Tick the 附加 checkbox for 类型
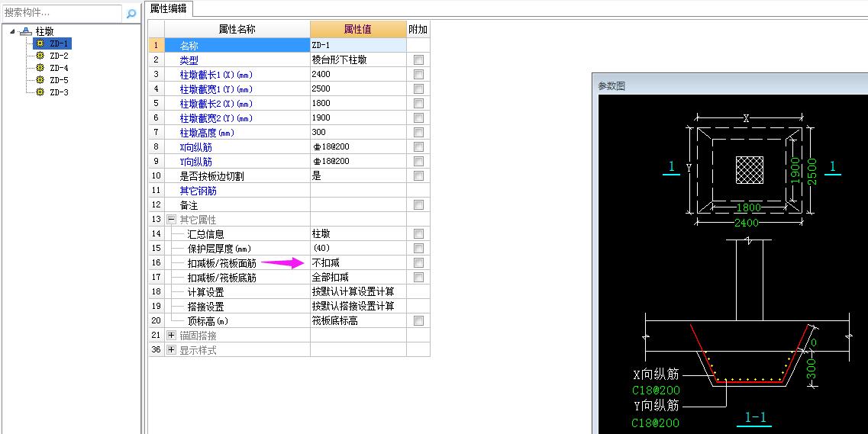 pyautogui.click(x=418, y=59)
